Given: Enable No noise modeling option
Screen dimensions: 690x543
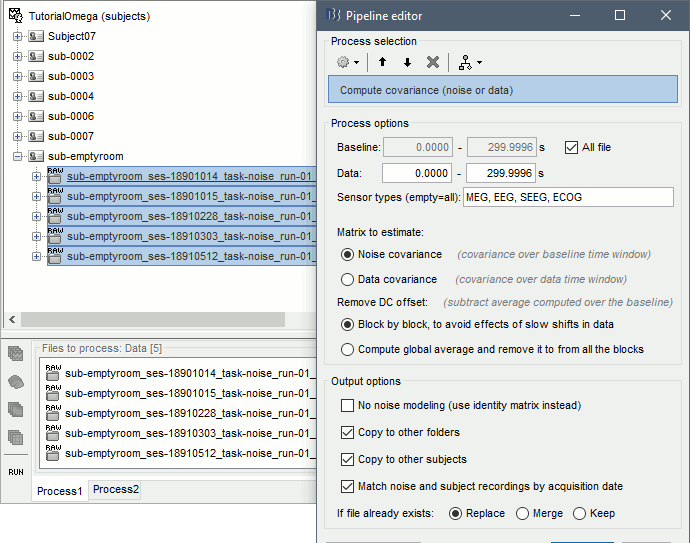Looking at the screenshot, I should (x=348, y=406).
